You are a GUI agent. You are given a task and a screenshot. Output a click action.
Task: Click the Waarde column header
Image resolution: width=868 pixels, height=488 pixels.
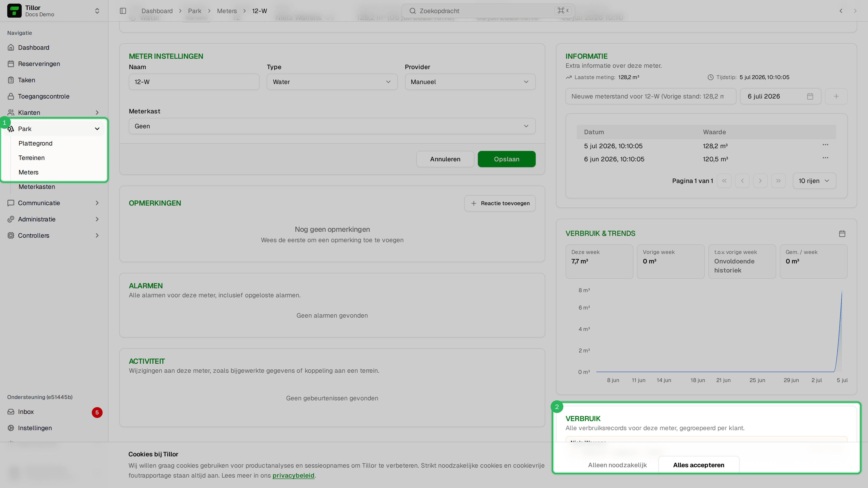pos(714,132)
